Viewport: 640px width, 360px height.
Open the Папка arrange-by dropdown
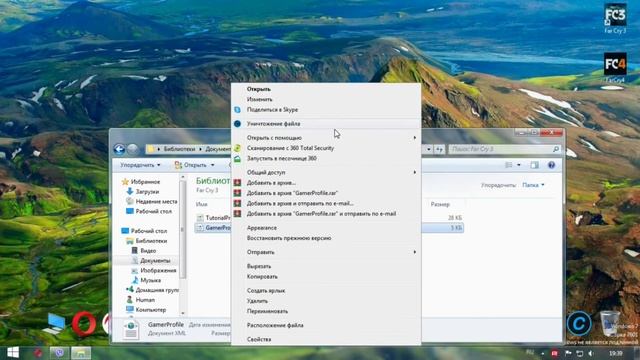click(533, 185)
